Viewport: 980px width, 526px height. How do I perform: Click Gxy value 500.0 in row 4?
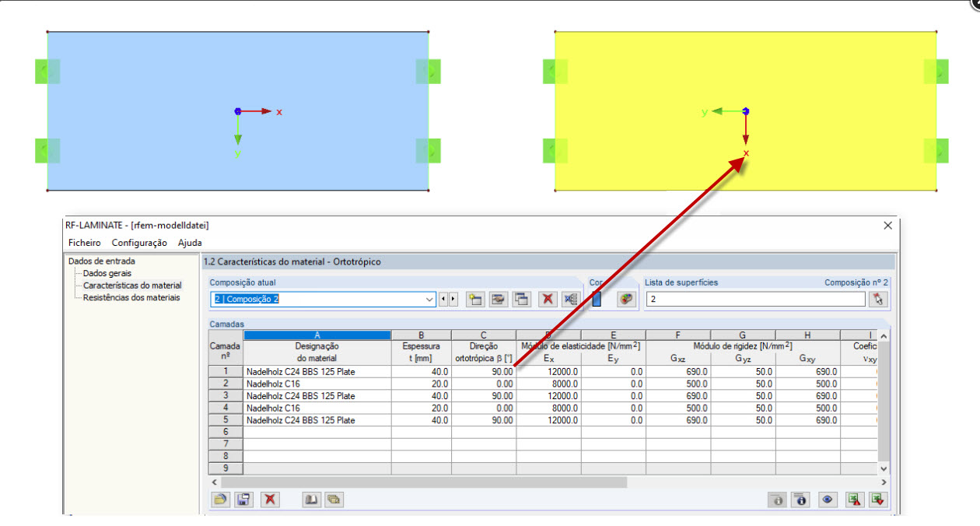pyautogui.click(x=807, y=408)
